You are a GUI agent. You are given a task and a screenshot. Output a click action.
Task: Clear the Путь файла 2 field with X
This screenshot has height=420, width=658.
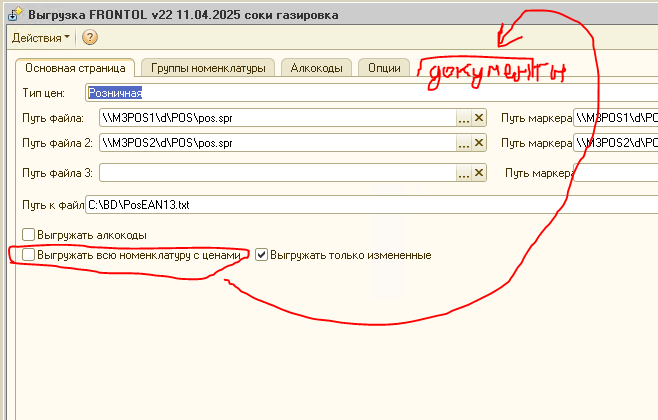(x=479, y=144)
